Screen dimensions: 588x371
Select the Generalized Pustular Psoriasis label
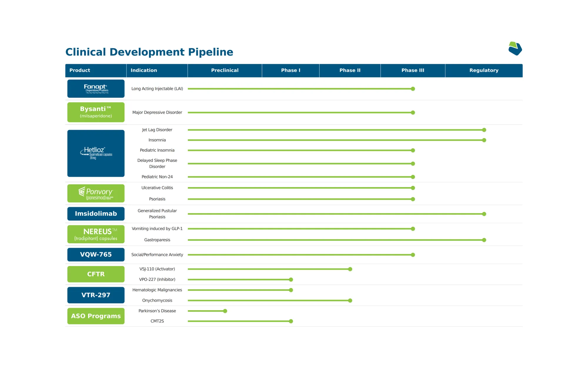[x=157, y=214]
